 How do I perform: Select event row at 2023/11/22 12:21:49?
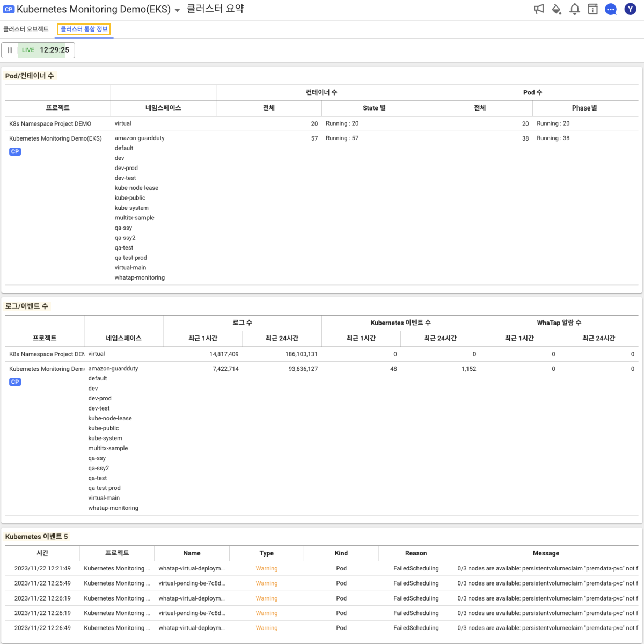pos(322,568)
